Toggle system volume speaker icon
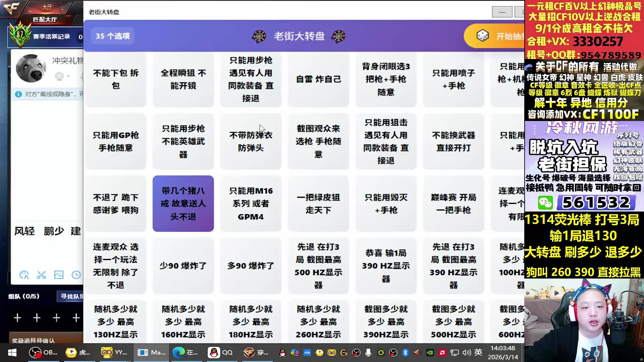Screen dimensions: 644x362 pos(467,352)
